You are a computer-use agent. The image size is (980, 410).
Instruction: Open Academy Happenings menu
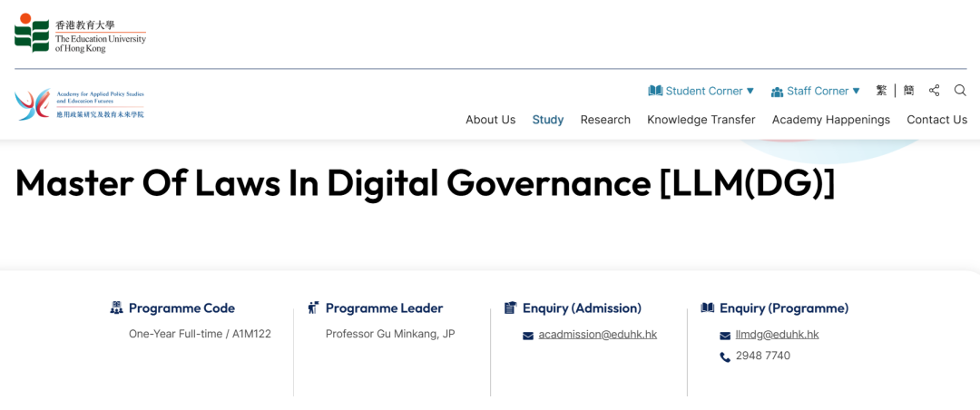pyautogui.click(x=830, y=120)
